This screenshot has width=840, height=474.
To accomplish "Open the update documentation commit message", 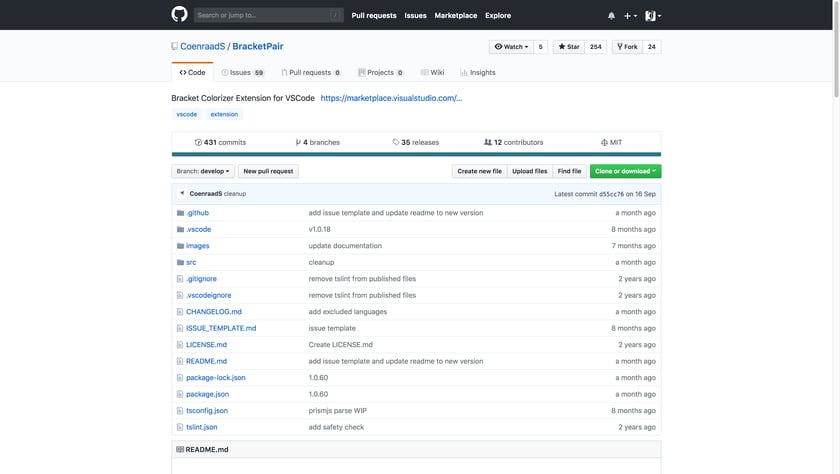I will click(x=345, y=246).
